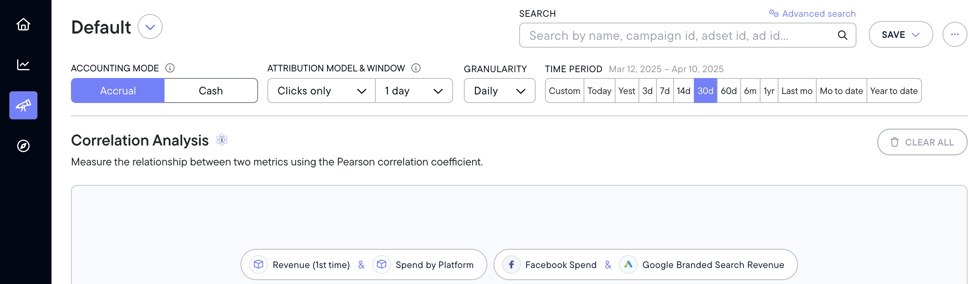Select the Year to date period
This screenshot has width=980, height=284.
894,91
